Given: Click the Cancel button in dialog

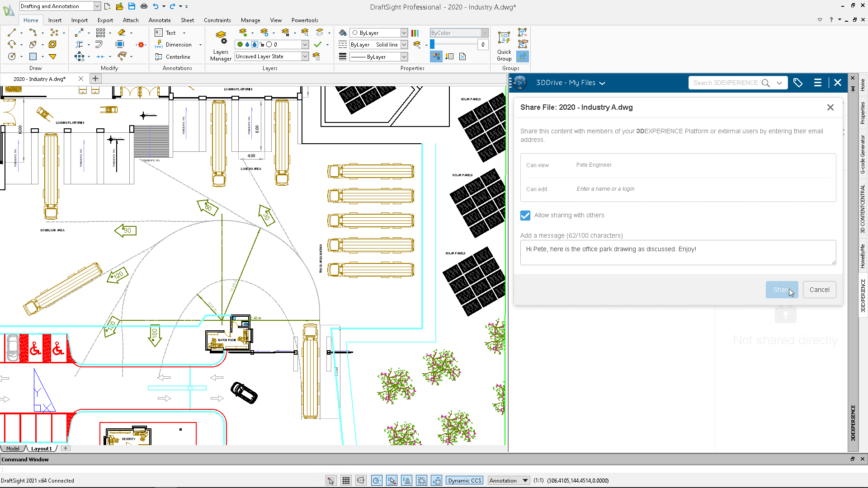Looking at the screenshot, I should point(820,290).
